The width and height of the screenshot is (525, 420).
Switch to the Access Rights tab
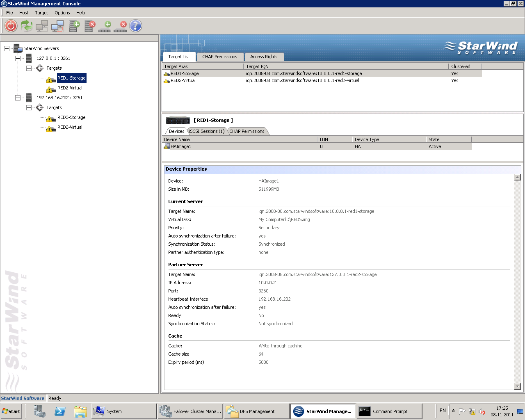click(x=264, y=57)
